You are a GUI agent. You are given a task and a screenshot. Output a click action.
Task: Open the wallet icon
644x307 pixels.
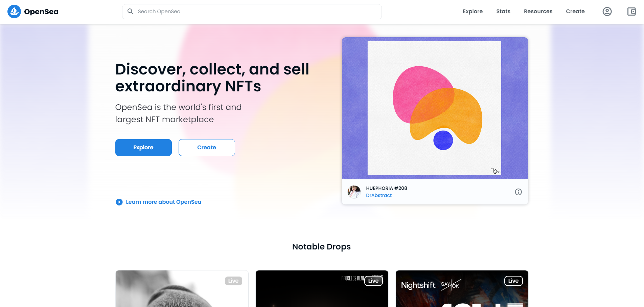tap(631, 12)
